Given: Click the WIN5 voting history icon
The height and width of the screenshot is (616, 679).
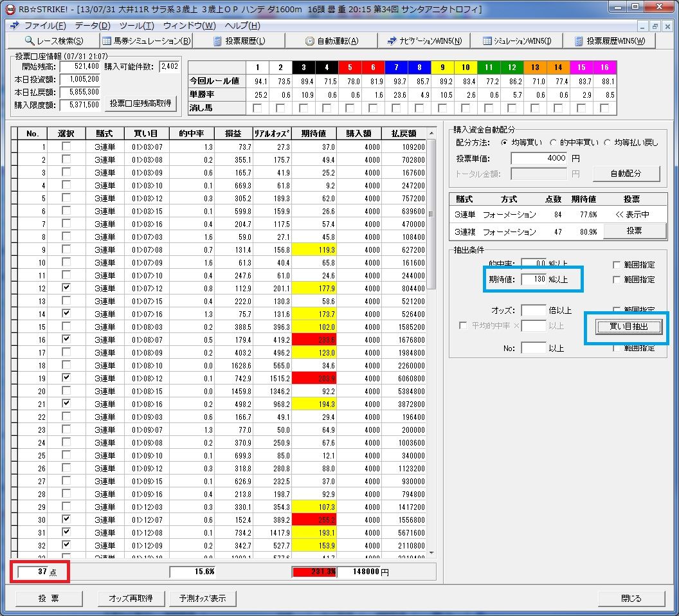Looking at the screenshot, I should [579, 41].
